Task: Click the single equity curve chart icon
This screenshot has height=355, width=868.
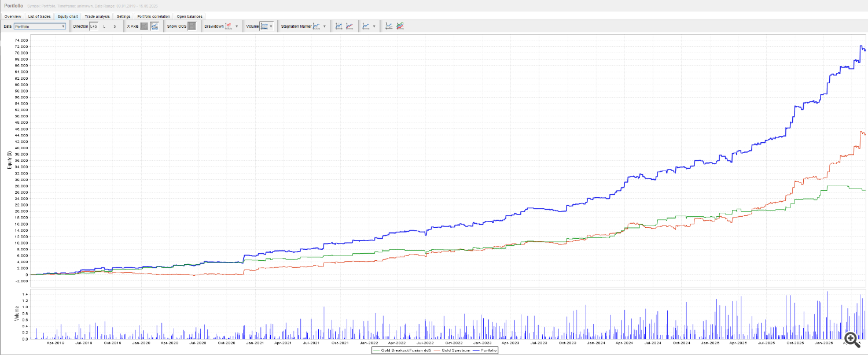Action: [x=389, y=26]
